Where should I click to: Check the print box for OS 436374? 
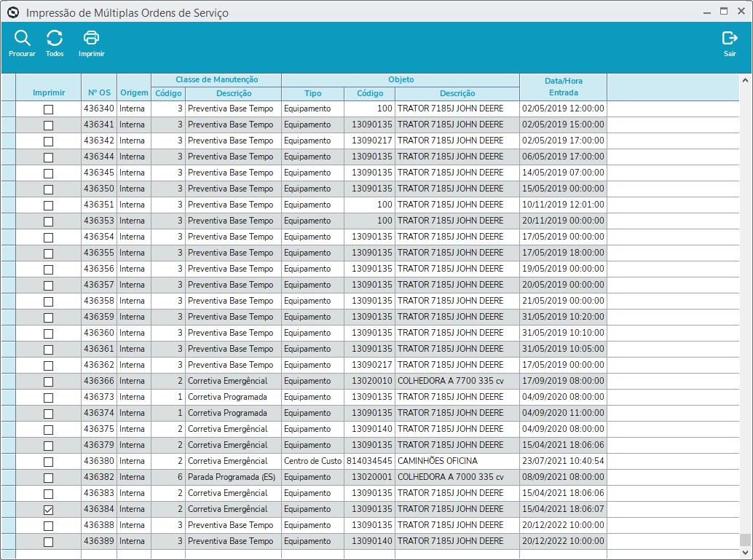49,414
